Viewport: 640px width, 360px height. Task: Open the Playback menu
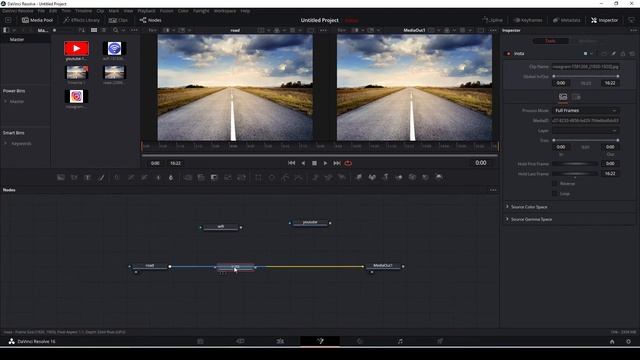click(x=146, y=11)
